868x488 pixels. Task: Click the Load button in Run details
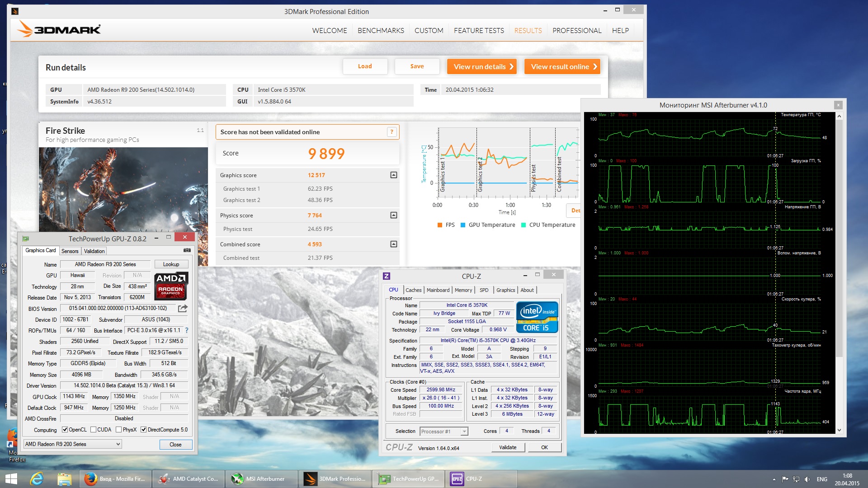tap(365, 66)
